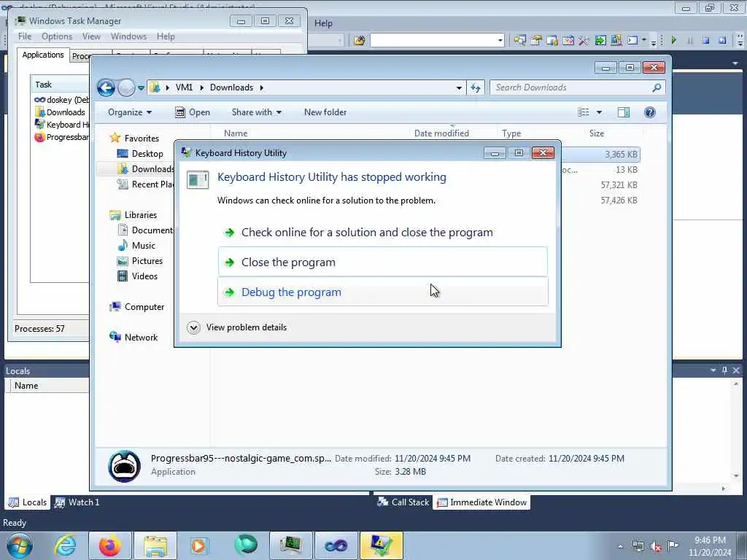
Task: Open Firefox from the taskbar
Action: [x=109, y=545]
